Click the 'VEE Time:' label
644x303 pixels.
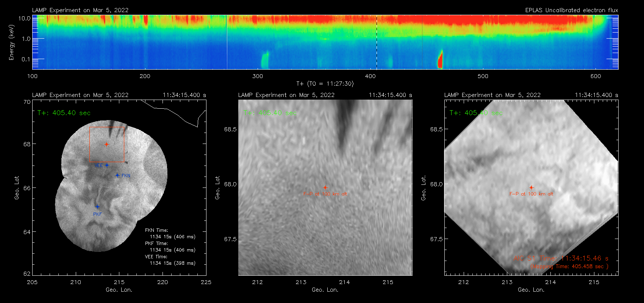(156, 256)
